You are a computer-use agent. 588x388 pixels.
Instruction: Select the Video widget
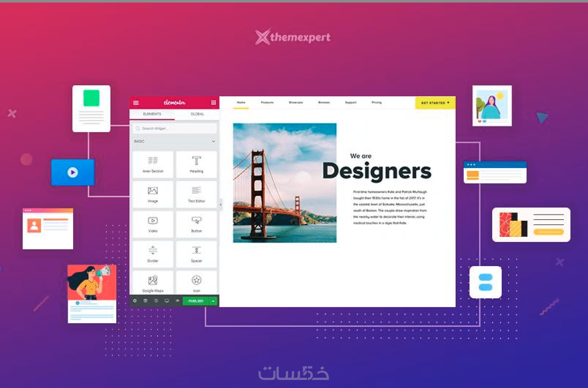click(x=153, y=224)
